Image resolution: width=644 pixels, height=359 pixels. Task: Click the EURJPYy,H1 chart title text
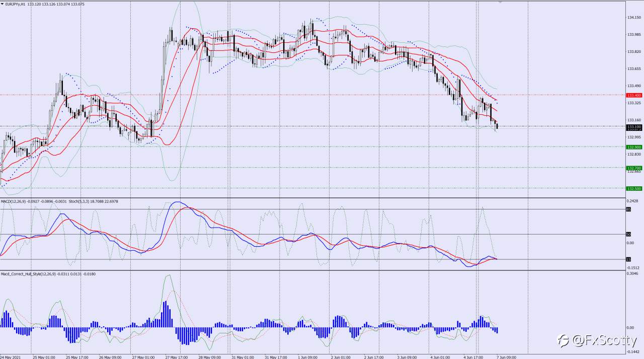(14, 3)
